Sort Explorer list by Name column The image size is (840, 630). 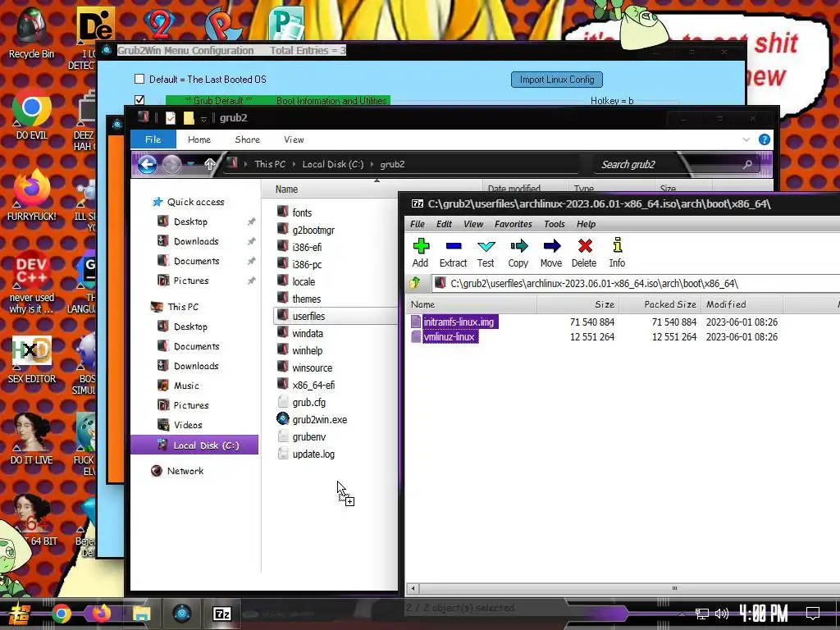pos(372,189)
